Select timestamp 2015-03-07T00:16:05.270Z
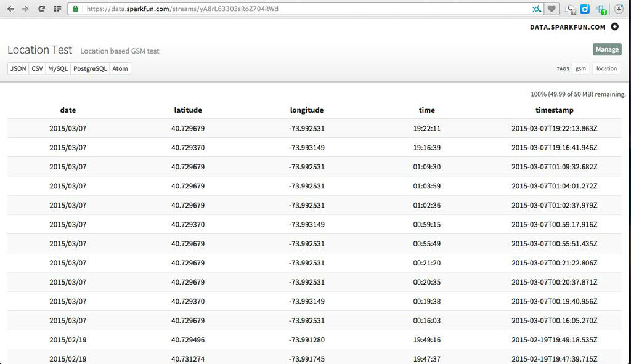Screen dimensions: 631x364 click(554, 320)
